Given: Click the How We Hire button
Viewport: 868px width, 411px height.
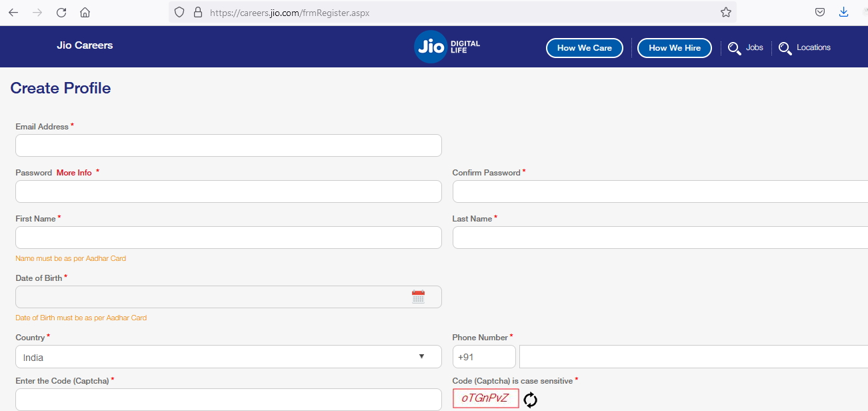Looking at the screenshot, I should click(674, 48).
